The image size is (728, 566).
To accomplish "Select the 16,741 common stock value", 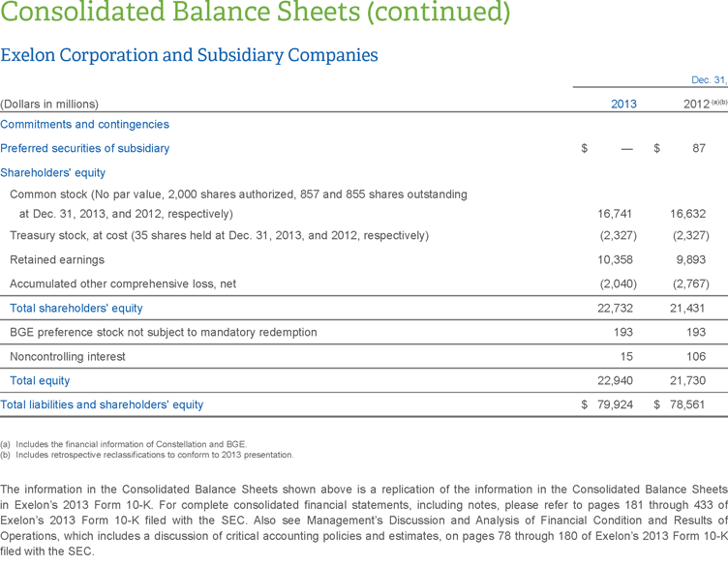I will (616, 213).
